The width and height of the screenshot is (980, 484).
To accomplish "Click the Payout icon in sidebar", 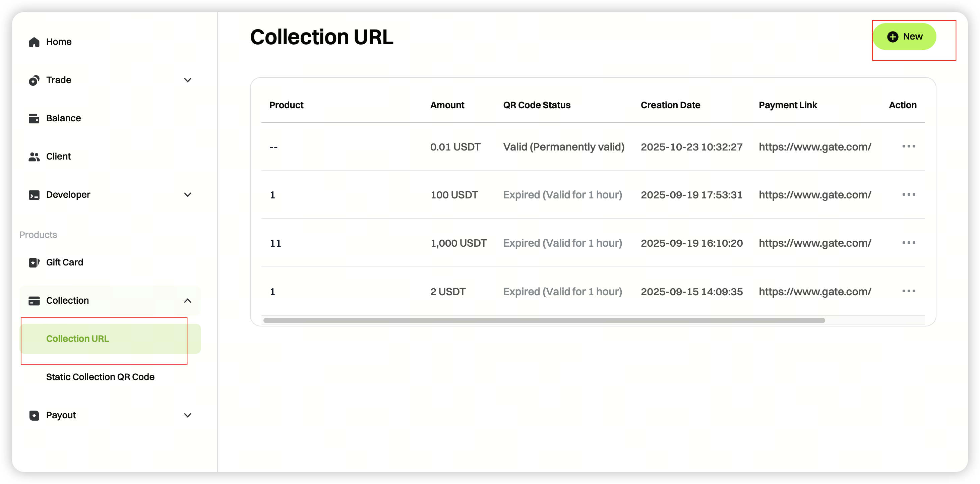I will tap(34, 416).
